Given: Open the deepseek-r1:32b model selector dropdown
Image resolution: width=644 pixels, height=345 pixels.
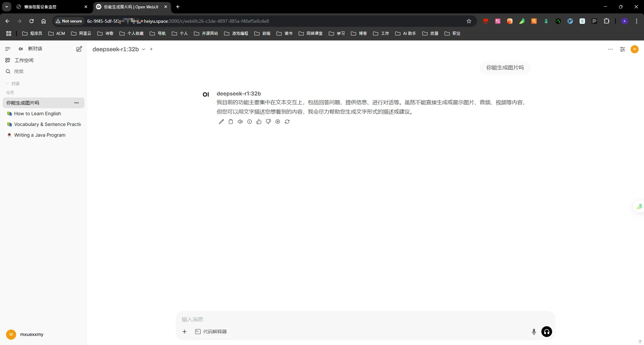Looking at the screenshot, I should pyautogui.click(x=119, y=49).
